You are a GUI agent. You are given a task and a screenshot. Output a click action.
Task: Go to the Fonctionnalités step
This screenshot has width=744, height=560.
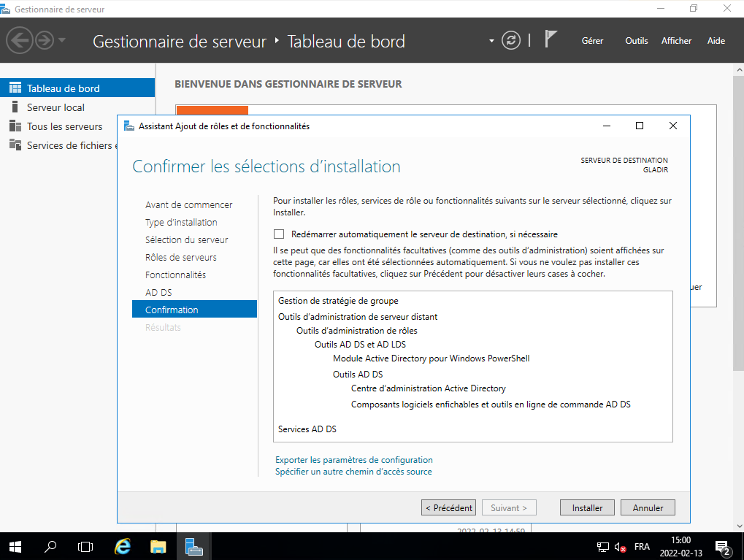click(x=175, y=275)
